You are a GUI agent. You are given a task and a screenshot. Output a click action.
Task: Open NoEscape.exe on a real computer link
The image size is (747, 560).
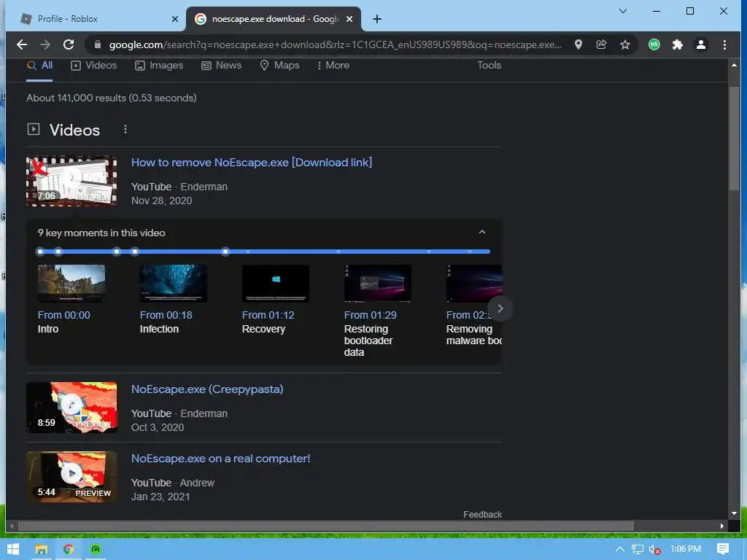[220, 459]
